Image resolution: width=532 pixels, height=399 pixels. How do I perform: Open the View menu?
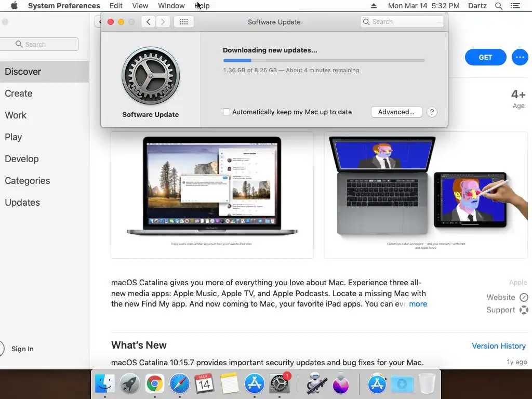(x=140, y=6)
